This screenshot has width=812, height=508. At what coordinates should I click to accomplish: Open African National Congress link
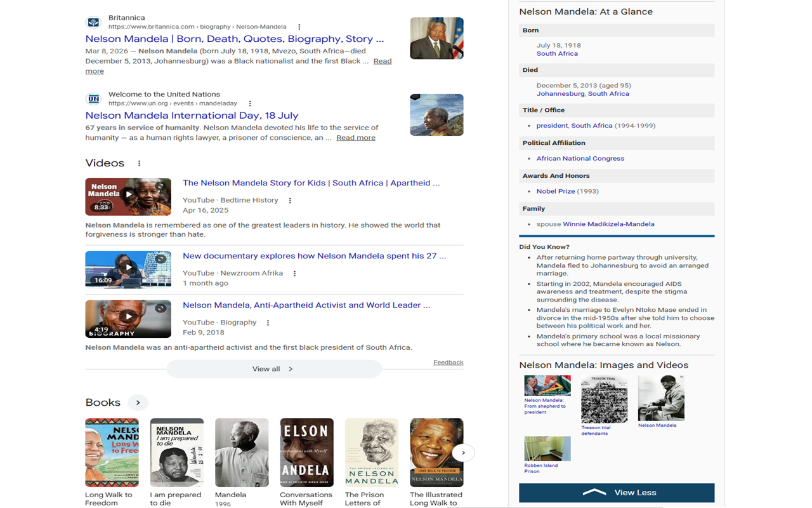pyautogui.click(x=580, y=159)
